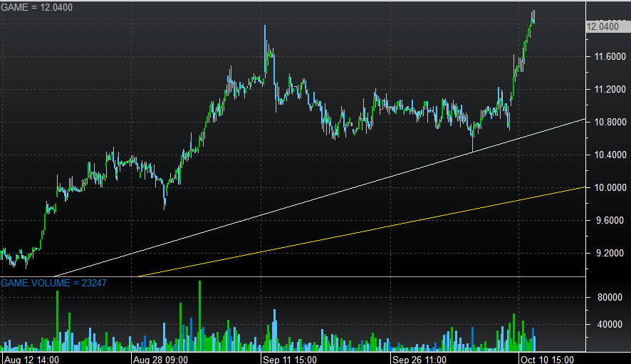This screenshot has width=631, height=364.
Task: Select the Oct 10 15:00 time marker
Action: (547, 359)
